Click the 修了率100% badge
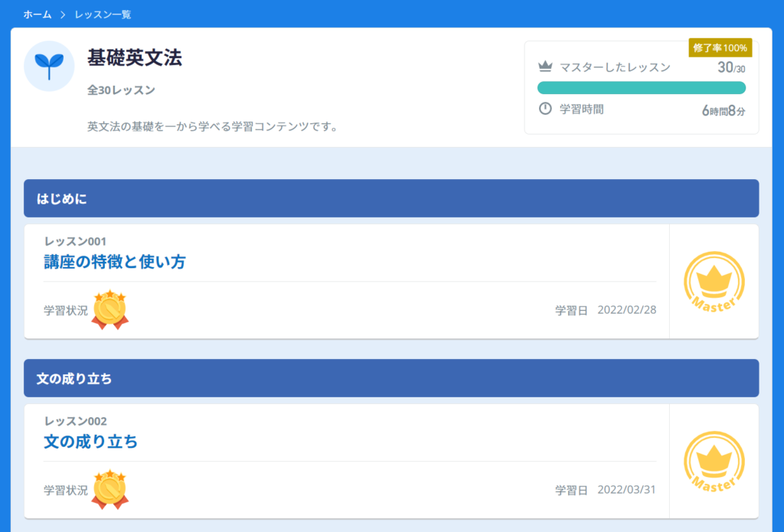Viewport: 784px width, 532px height. (720, 47)
